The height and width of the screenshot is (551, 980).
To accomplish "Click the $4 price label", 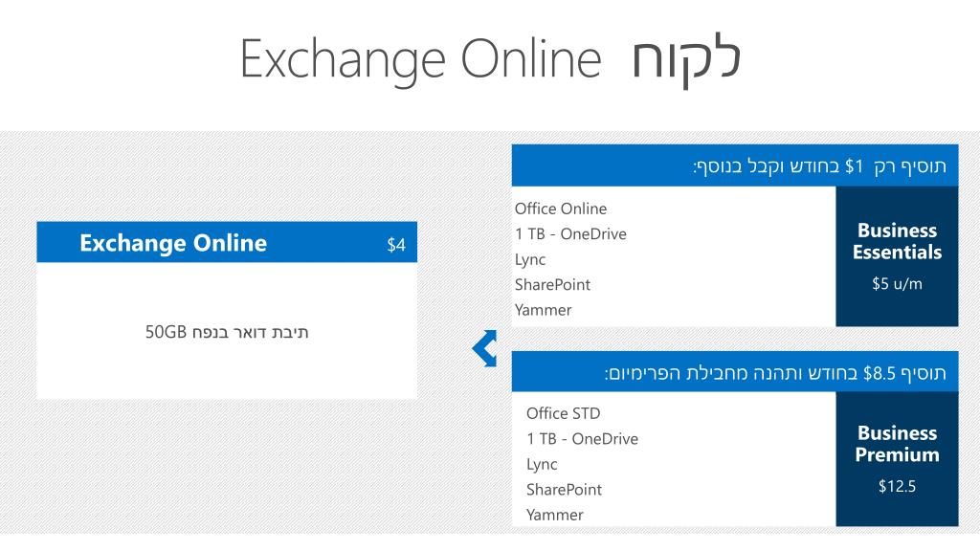I will [396, 244].
